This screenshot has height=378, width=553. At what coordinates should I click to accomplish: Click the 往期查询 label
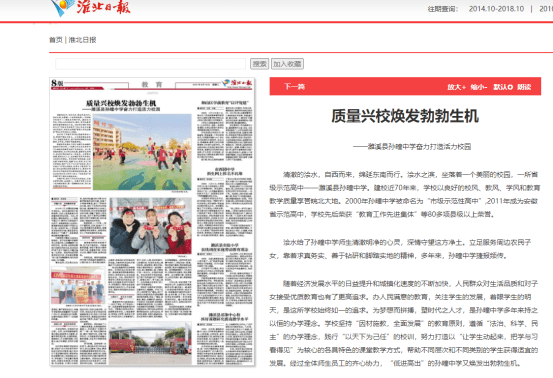[443, 9]
